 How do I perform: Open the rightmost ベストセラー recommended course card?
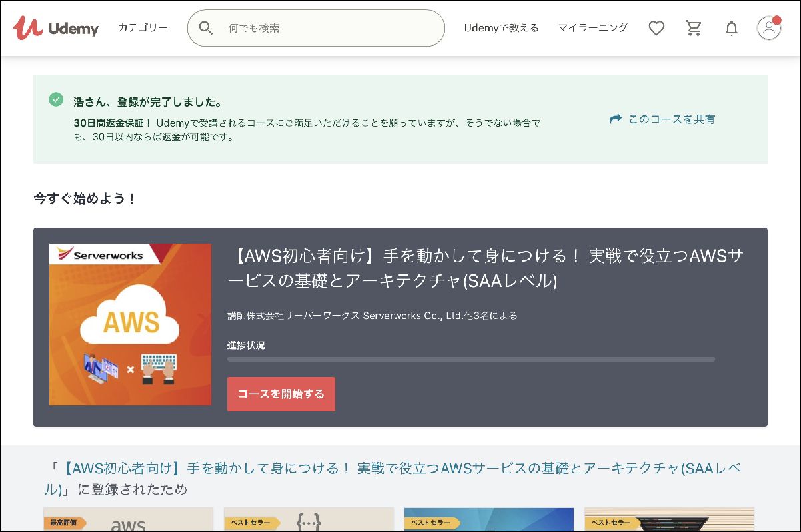669,519
